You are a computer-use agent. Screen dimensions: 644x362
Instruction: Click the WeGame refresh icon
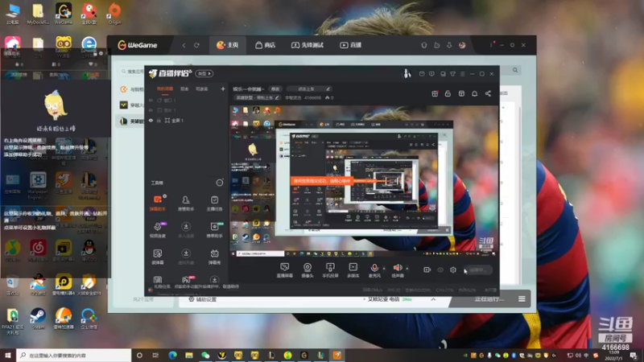pos(196,45)
